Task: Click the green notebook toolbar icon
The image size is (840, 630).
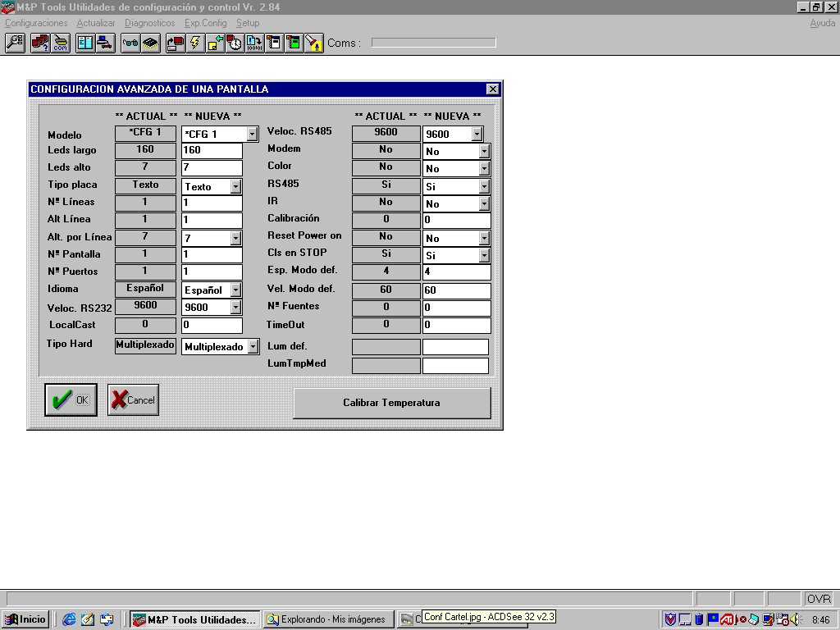Action: [294, 43]
